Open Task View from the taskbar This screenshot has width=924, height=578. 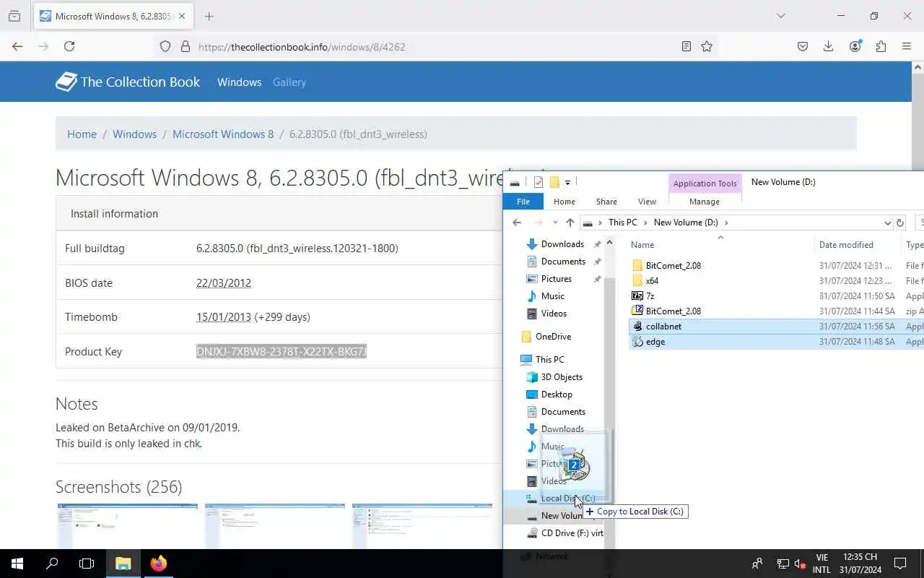[x=87, y=564]
